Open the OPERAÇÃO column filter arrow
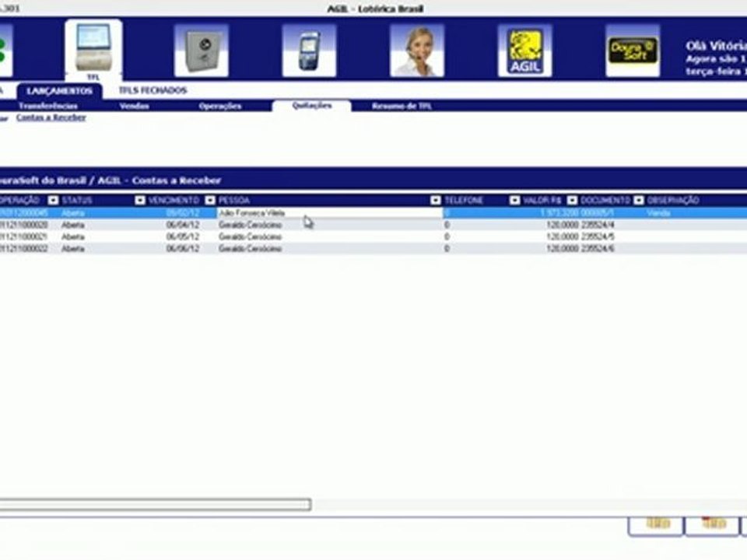 click(x=53, y=200)
